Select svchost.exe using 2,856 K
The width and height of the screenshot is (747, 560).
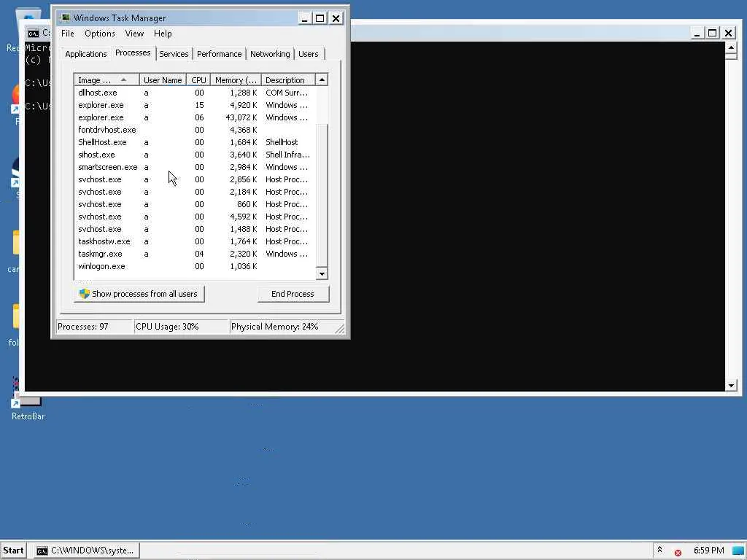195,179
